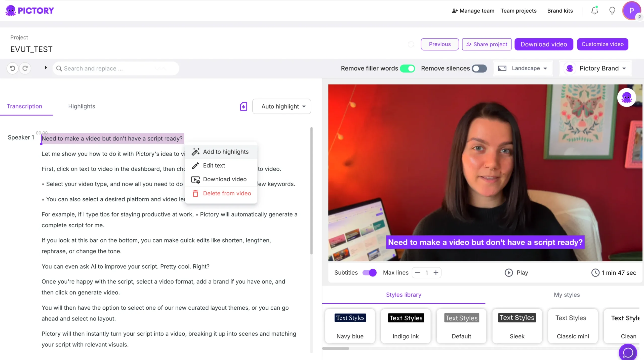Switch to the Highlights tab

[x=82, y=106]
